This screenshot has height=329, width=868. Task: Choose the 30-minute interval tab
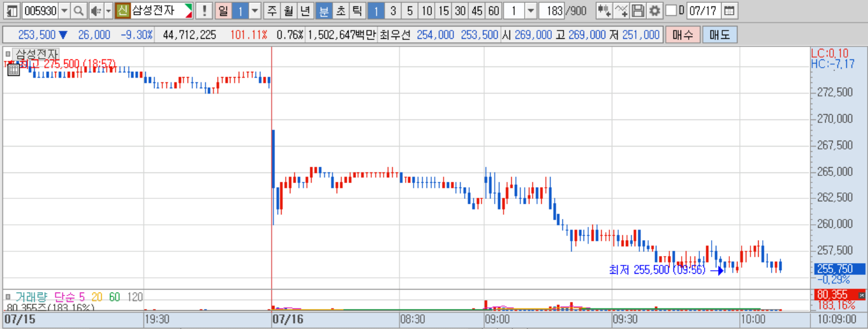pyautogui.click(x=460, y=11)
